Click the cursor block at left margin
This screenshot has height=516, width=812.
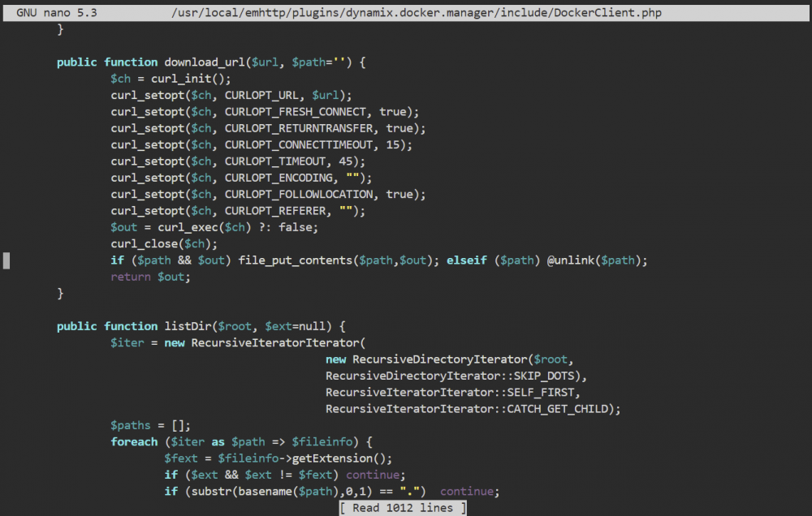[x=6, y=260]
